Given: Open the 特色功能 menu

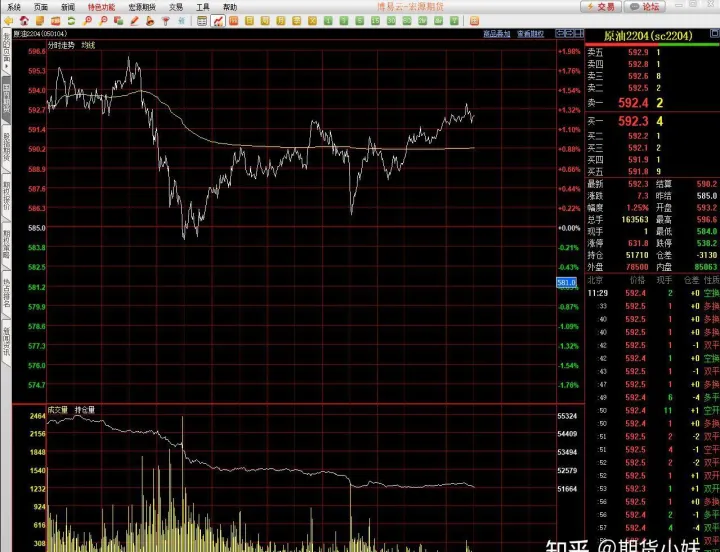Looking at the screenshot, I should click(x=101, y=6).
